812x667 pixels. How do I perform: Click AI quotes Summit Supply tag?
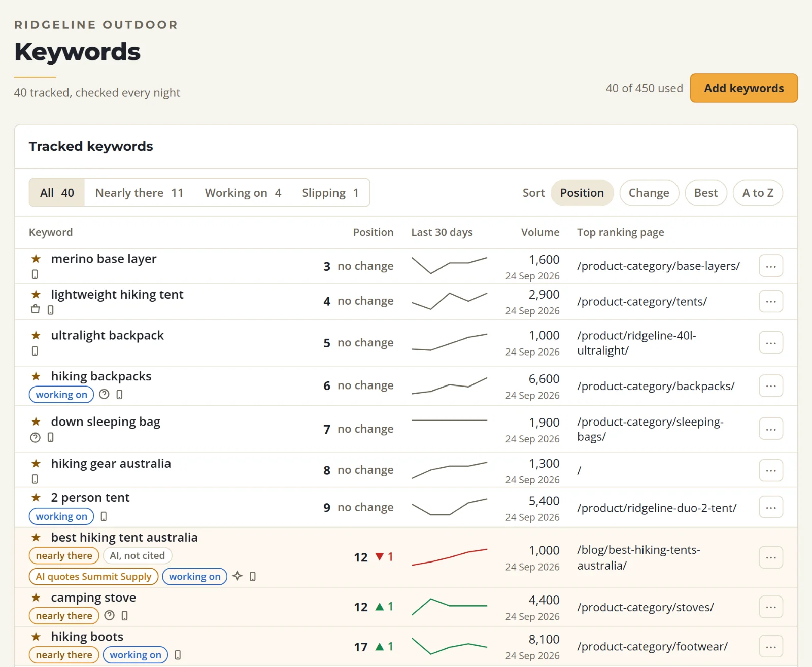tap(93, 577)
